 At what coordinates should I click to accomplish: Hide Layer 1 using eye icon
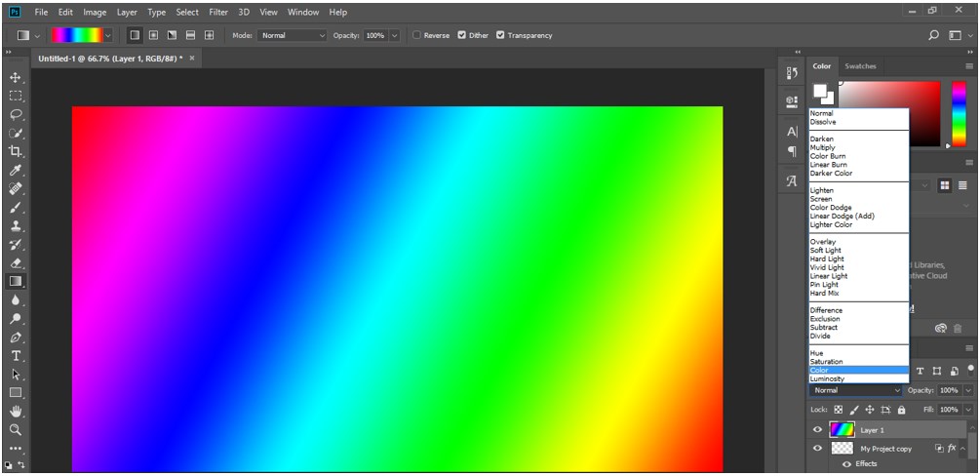tap(817, 430)
